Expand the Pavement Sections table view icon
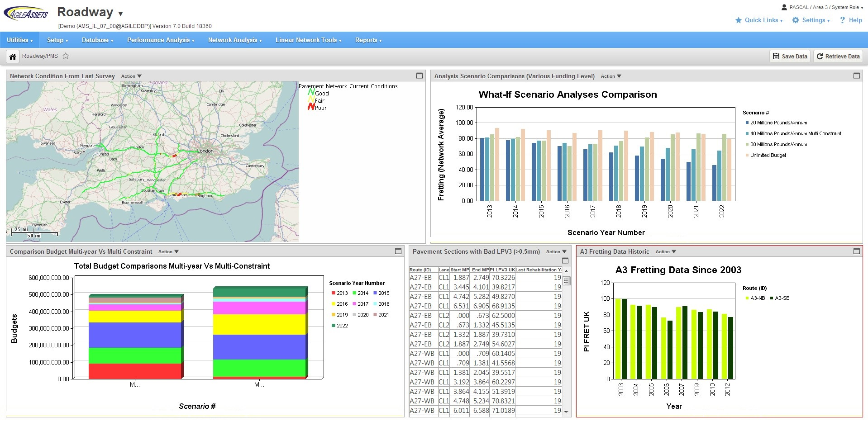The image size is (868, 426). [x=564, y=261]
